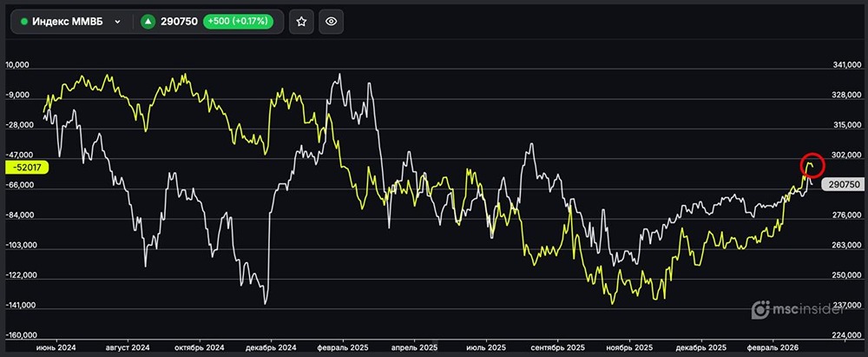Click the 224,000 right axis value

pyautogui.click(x=847, y=335)
